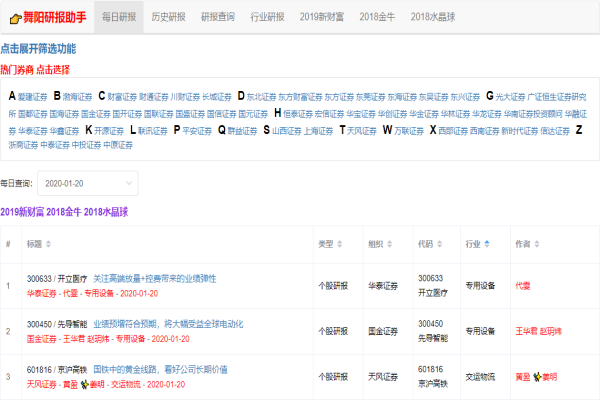Image resolution: width=600 pixels, height=400 pixels.
Task: Select broker 上海证券
Action: pos(318,131)
